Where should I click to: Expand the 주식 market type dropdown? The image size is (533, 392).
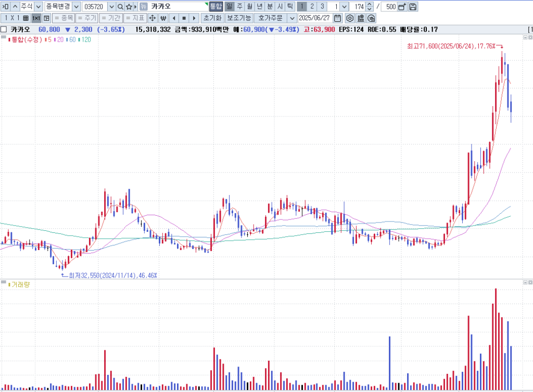click(38, 7)
